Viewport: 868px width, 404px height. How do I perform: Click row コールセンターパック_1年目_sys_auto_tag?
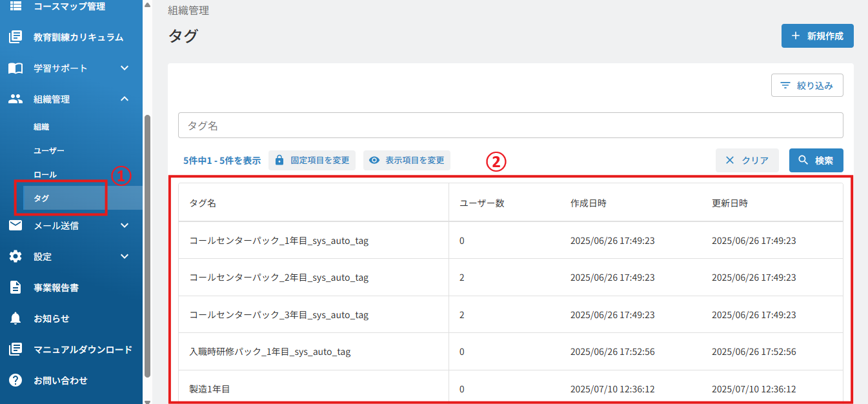point(510,241)
